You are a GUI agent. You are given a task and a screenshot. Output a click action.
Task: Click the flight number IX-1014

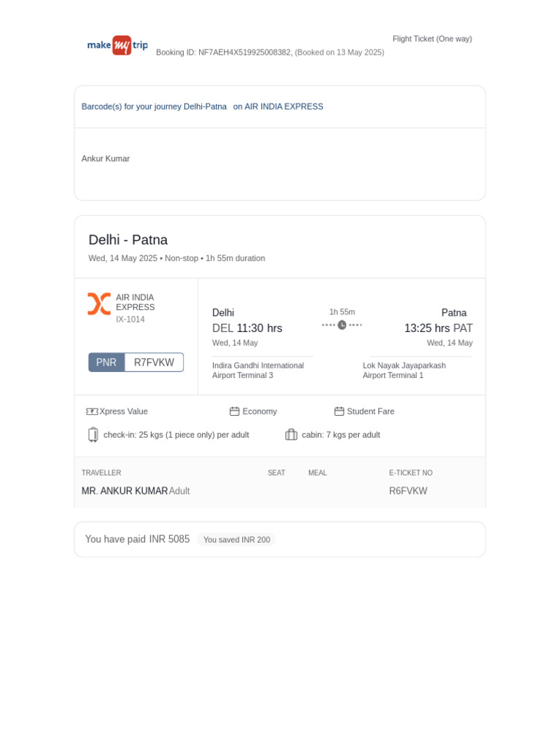click(131, 320)
